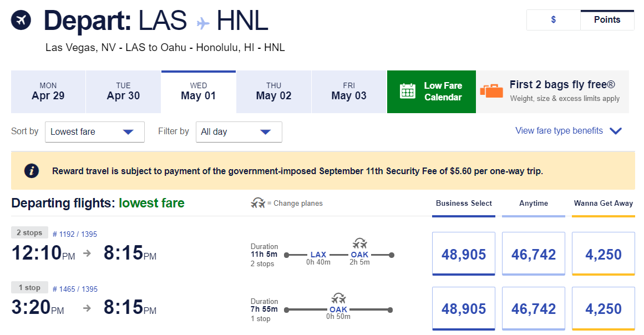This screenshot has height=335, width=644.
Task: Click the change planes legend icon
Action: [x=258, y=204]
